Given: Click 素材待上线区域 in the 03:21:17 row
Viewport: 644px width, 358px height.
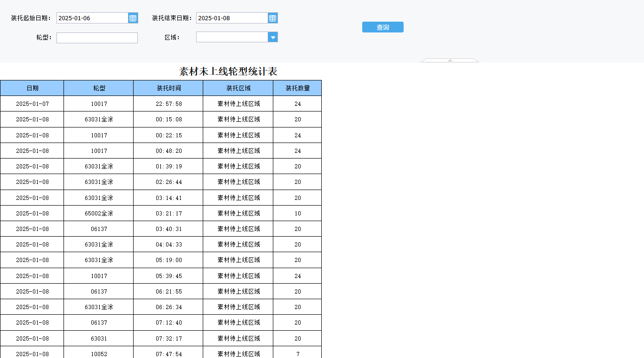Looking at the screenshot, I should [239, 214].
